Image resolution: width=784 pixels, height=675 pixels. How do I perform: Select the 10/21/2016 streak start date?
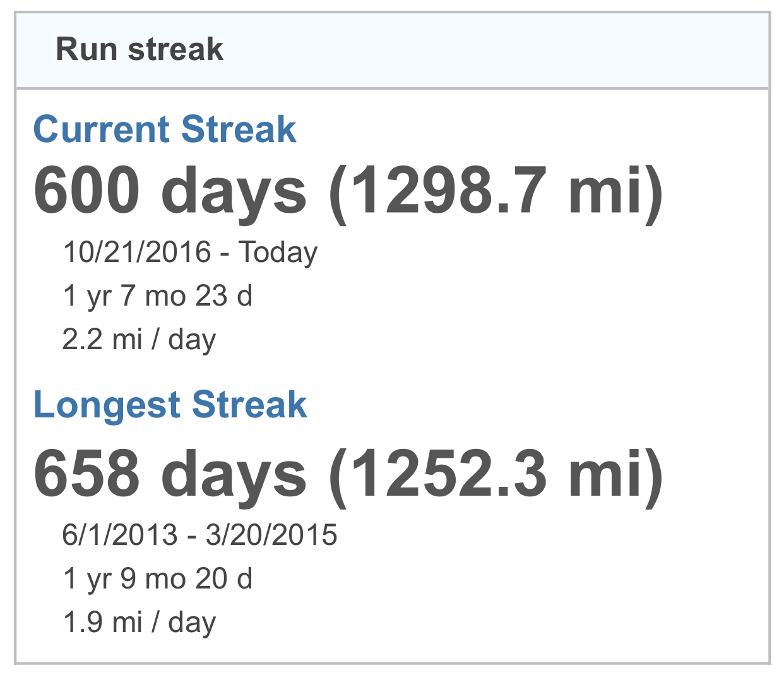tap(137, 252)
